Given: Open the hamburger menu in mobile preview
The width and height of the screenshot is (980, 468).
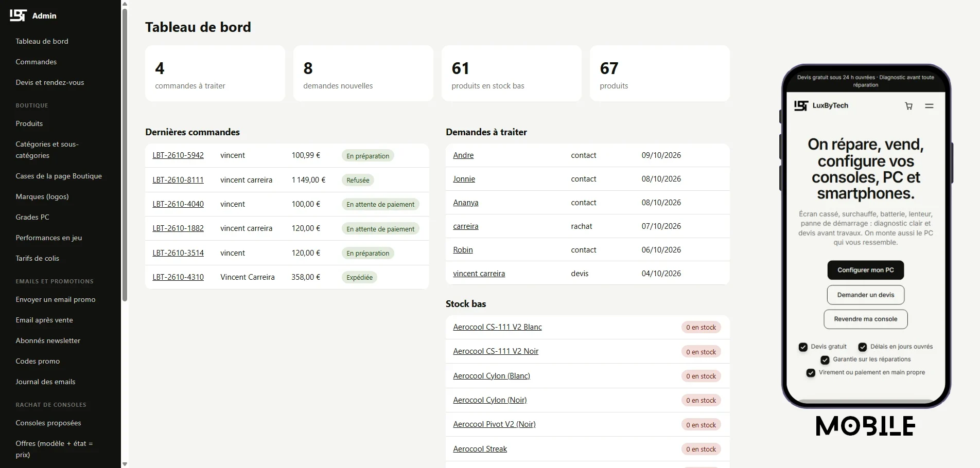Looking at the screenshot, I should click(x=929, y=106).
